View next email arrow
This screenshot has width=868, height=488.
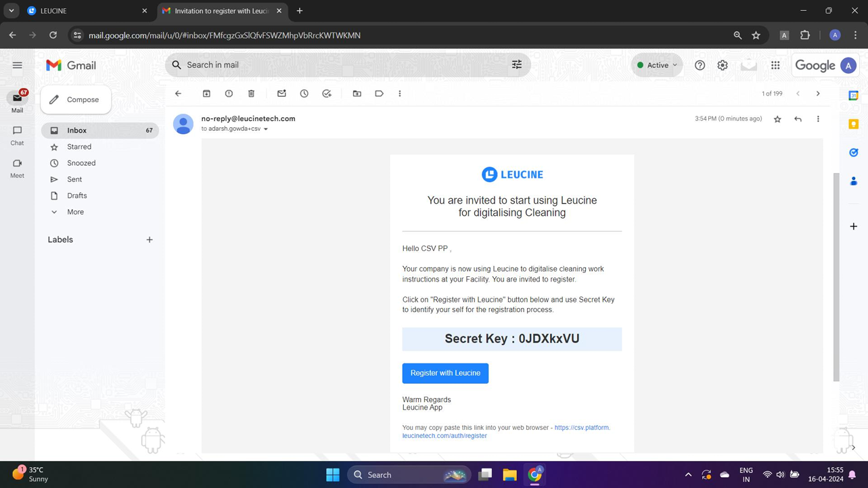tap(818, 93)
